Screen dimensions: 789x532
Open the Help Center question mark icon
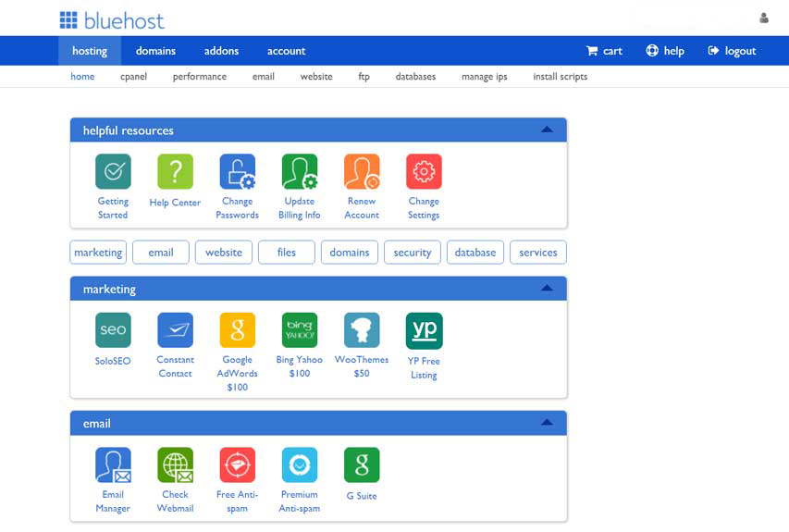tap(175, 172)
